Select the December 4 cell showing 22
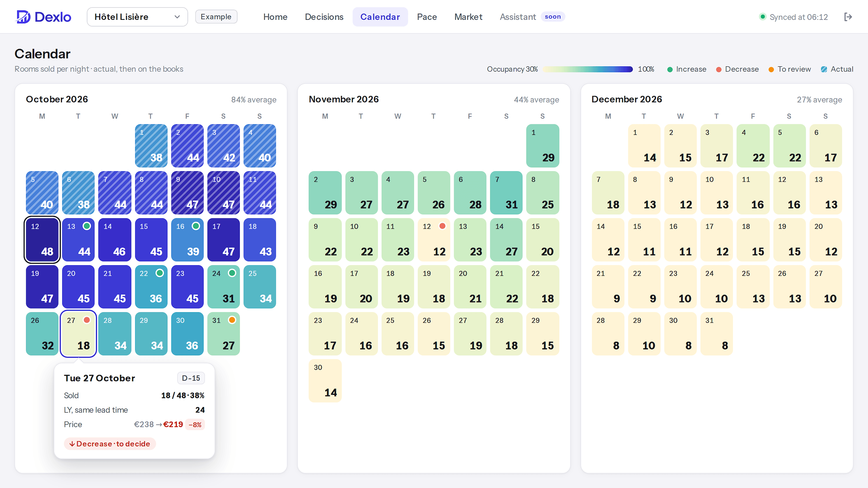Image resolution: width=868 pixels, height=488 pixels. [x=753, y=146]
